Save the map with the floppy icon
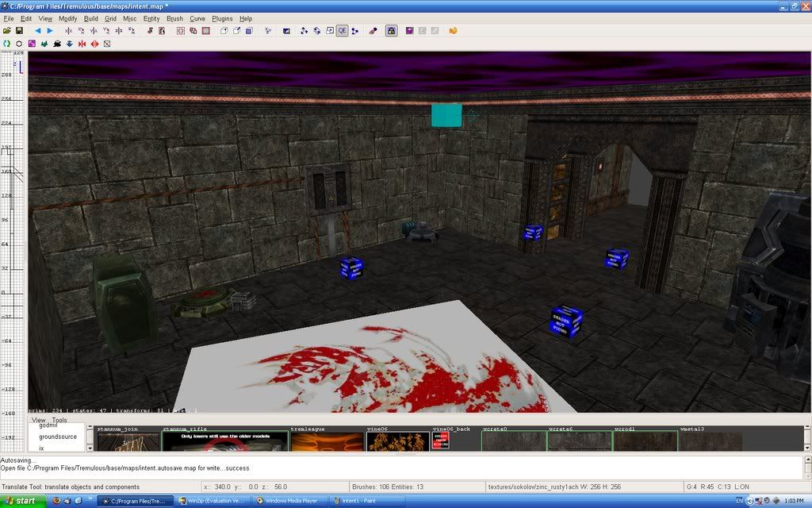 click(19, 31)
